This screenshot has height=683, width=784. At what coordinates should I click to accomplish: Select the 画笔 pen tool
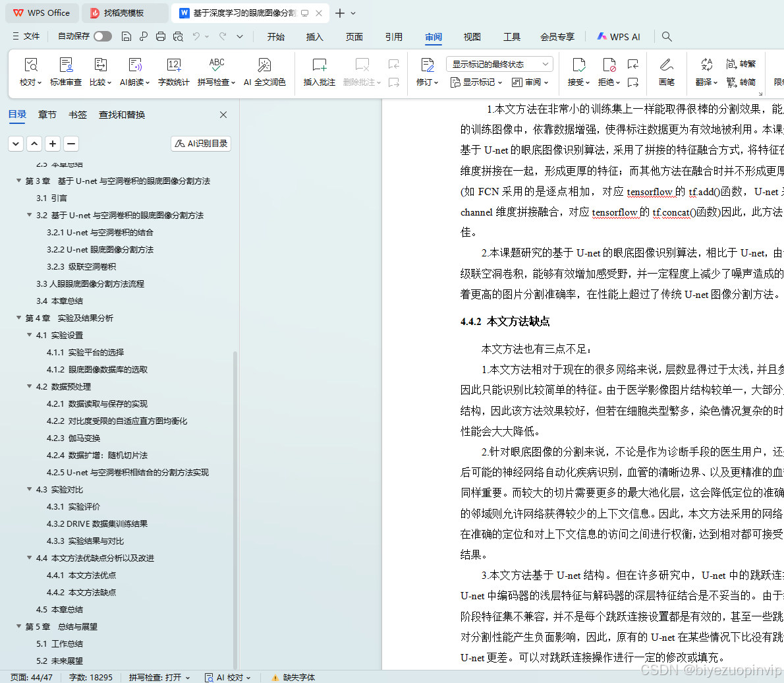pyautogui.click(x=667, y=72)
